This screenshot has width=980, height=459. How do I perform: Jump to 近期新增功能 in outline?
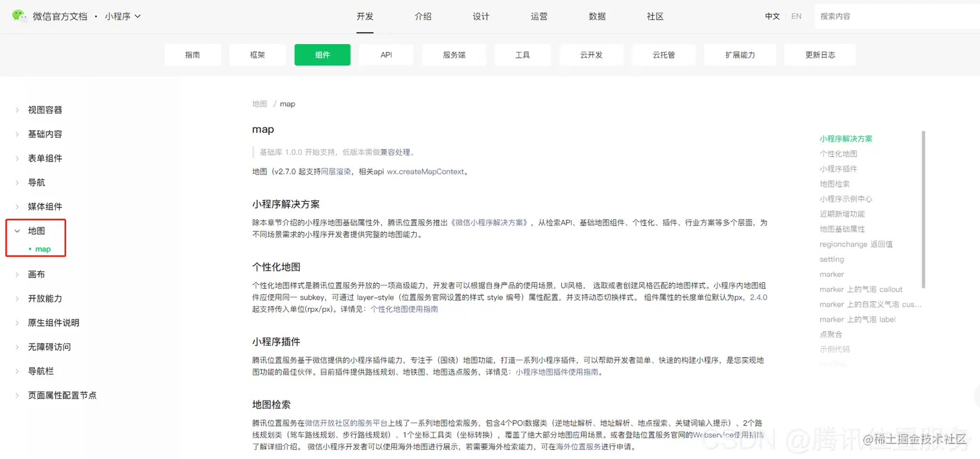coord(842,214)
